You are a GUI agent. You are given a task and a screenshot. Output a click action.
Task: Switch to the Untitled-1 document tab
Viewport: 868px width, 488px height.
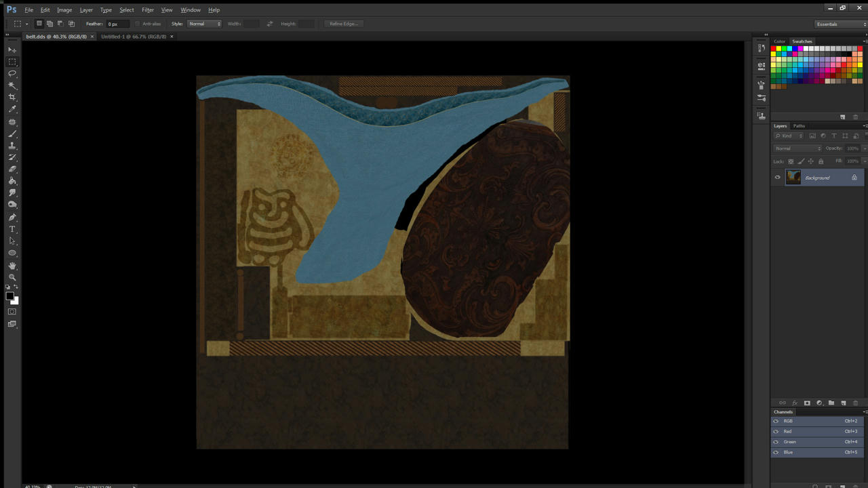coord(134,37)
